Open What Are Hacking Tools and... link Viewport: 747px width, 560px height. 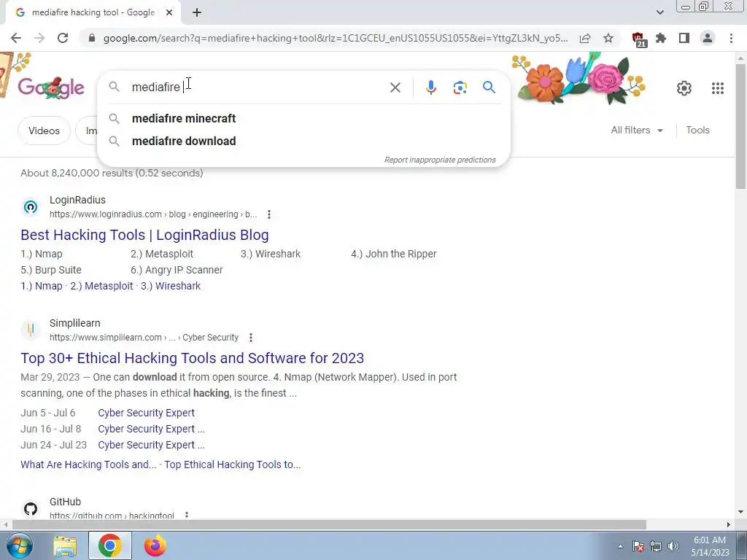[88, 464]
